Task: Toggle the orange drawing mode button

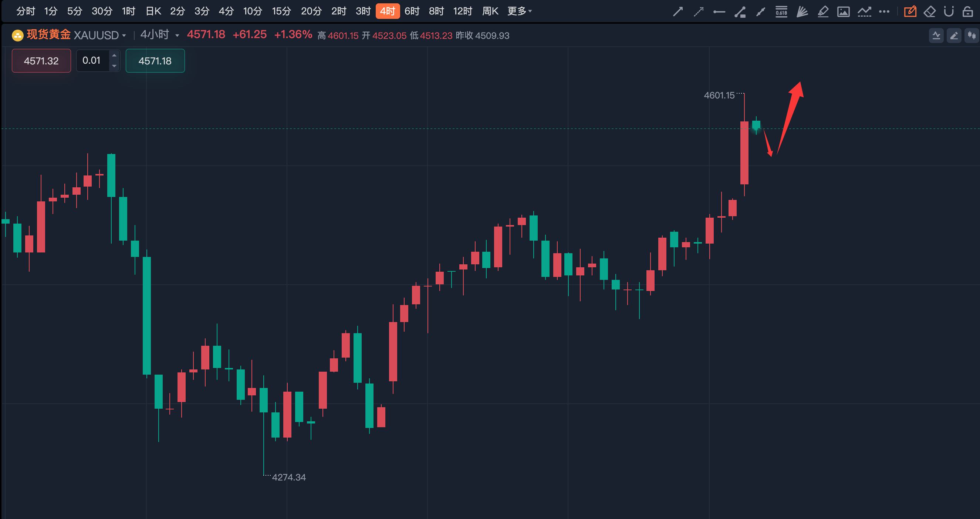Action: tap(910, 12)
